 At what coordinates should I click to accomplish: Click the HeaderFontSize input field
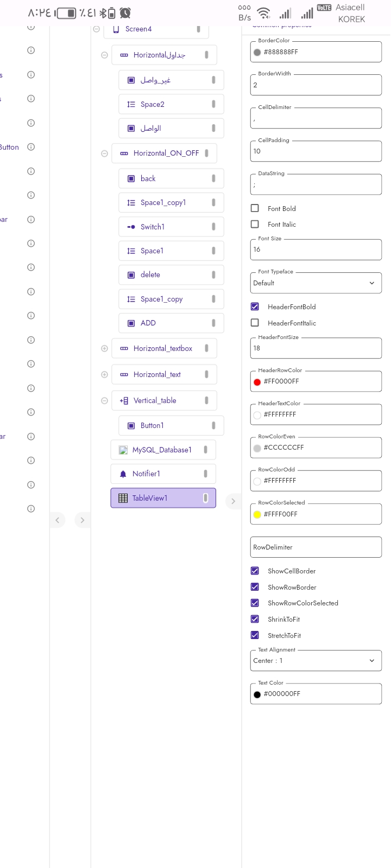point(316,348)
